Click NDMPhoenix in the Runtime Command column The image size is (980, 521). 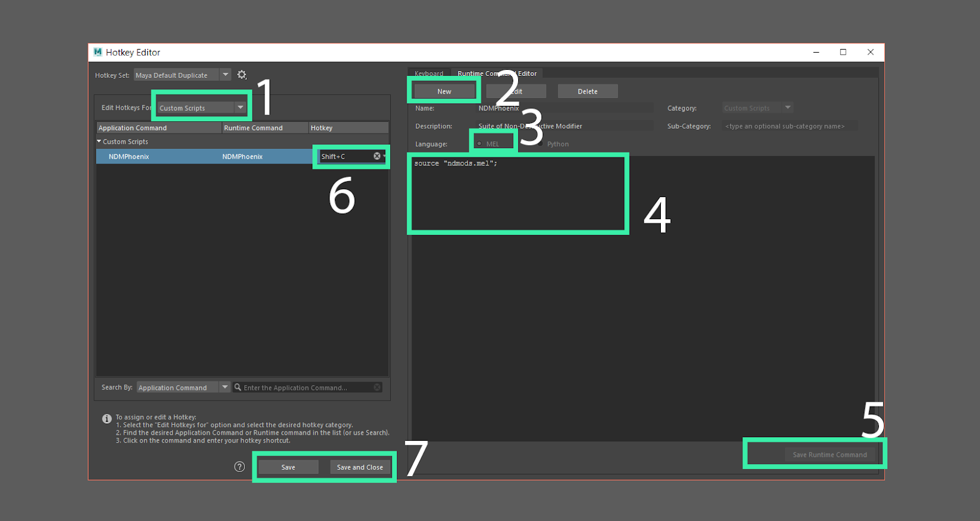(x=243, y=157)
